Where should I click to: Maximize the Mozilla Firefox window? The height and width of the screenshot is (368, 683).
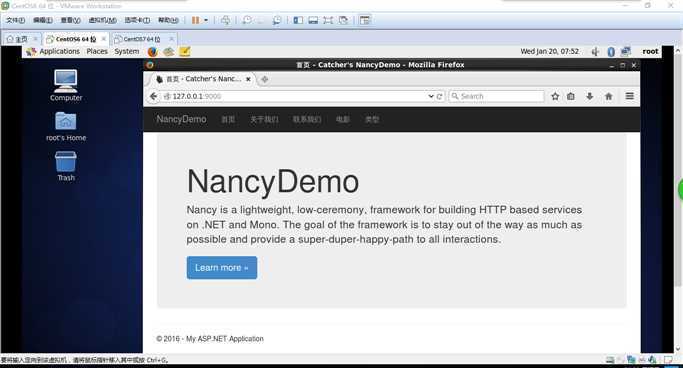click(x=622, y=65)
